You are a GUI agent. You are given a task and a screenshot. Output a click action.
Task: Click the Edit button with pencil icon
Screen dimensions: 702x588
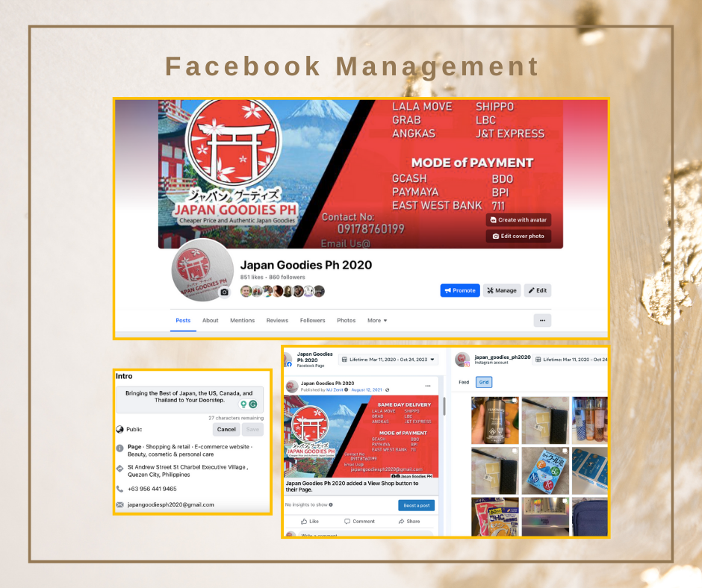[x=538, y=290]
